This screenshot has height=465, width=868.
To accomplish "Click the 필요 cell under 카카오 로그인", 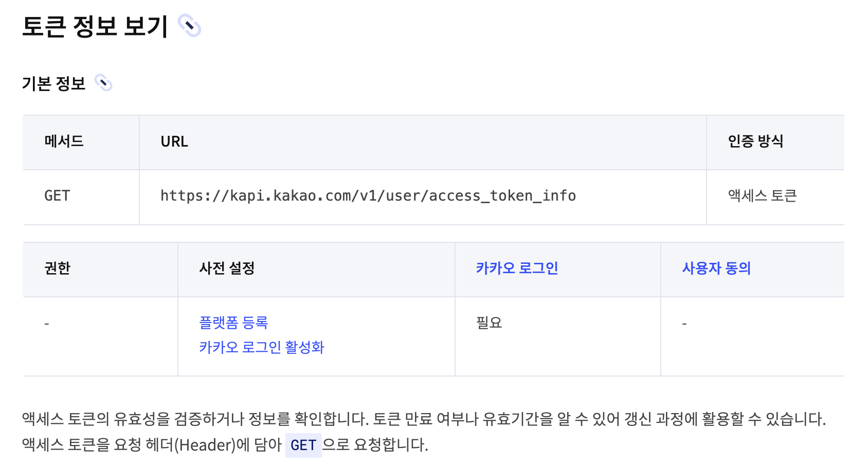I will click(x=558, y=336).
